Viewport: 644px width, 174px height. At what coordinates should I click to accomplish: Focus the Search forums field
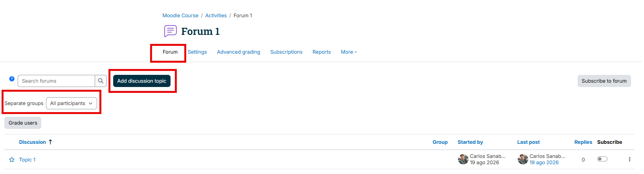(x=56, y=81)
